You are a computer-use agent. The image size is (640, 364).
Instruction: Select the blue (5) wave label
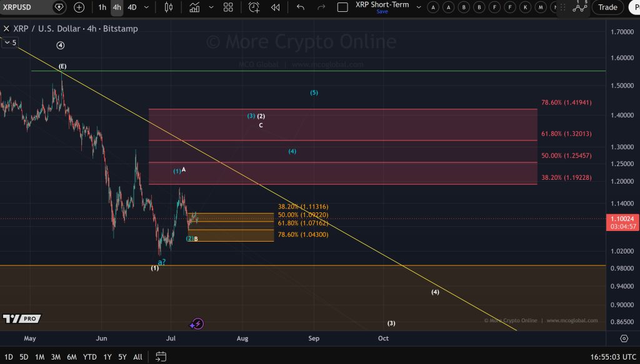coord(314,92)
